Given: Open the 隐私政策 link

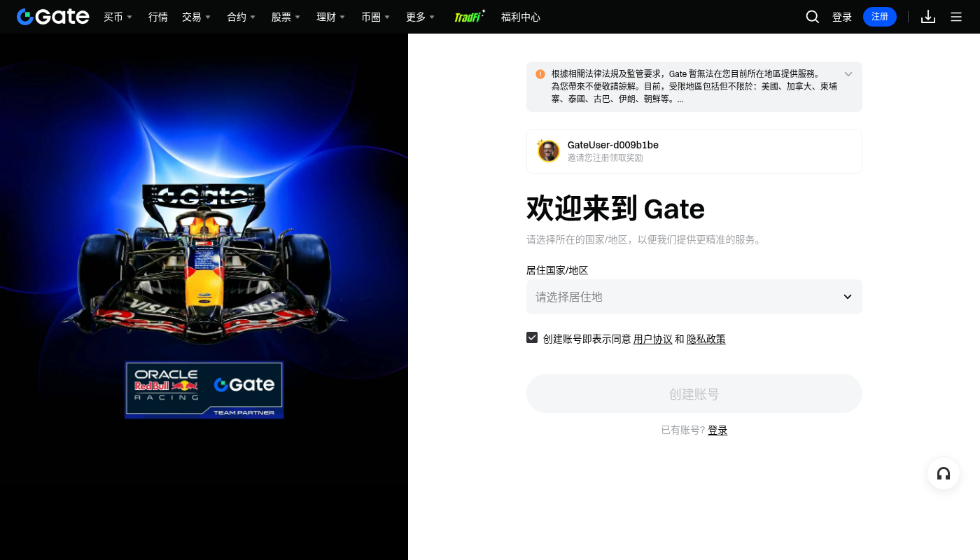Looking at the screenshot, I should tap(706, 339).
